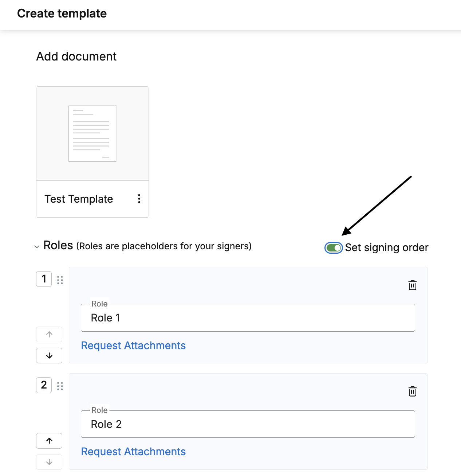
Task: Open Request Attachments for Role 1
Action: point(133,346)
